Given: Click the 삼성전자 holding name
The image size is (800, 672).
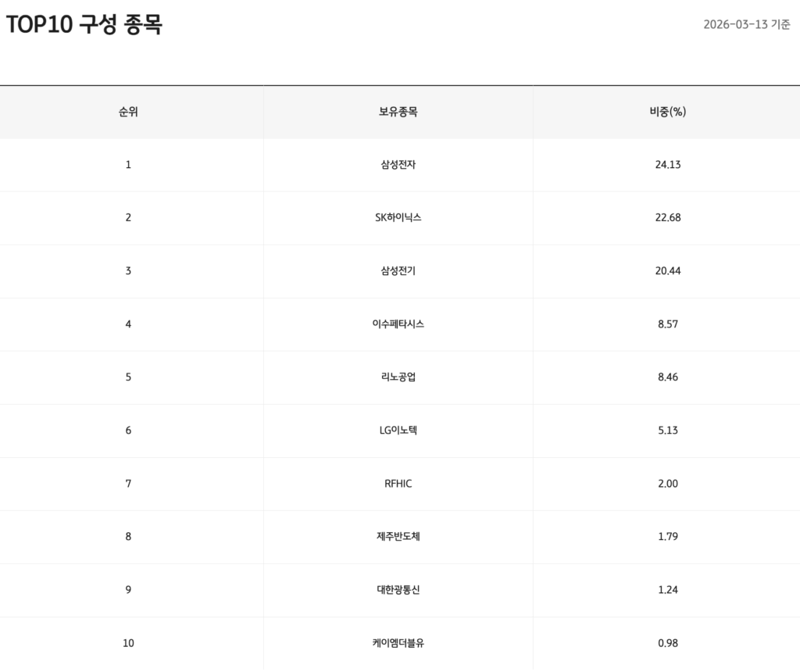Looking at the screenshot, I should pos(398,165).
